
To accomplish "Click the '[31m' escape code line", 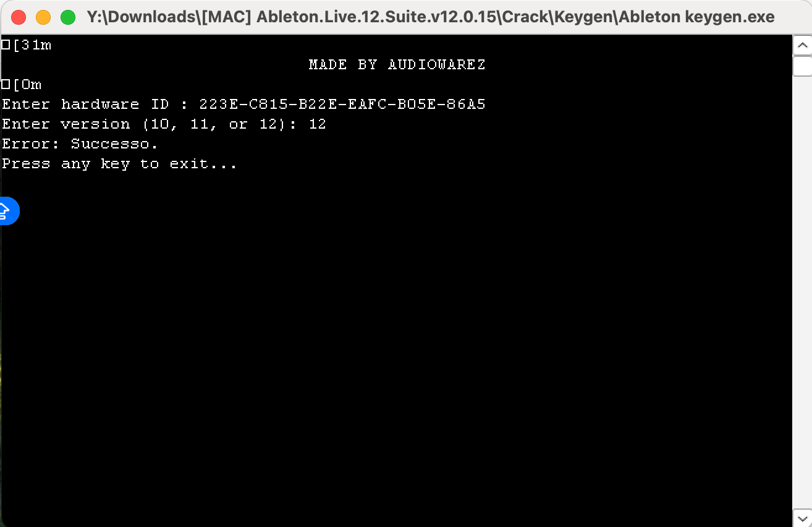I will pos(27,45).
